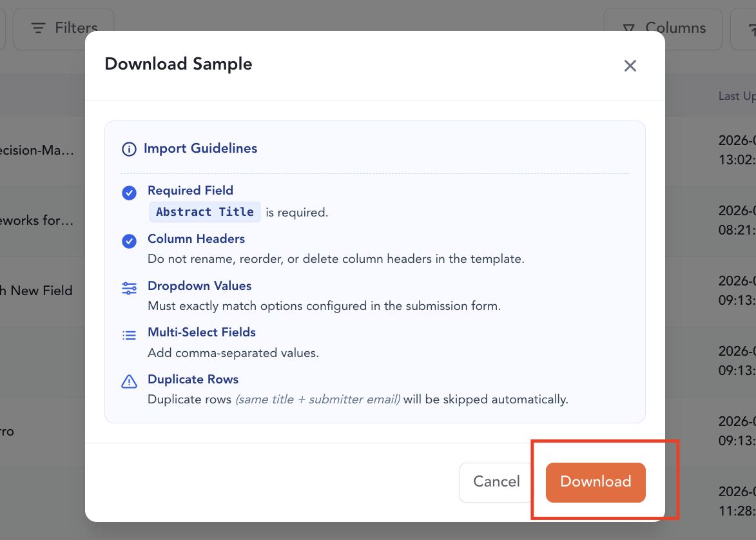Click the Import Guidelines heading
756x540 pixels.
(x=200, y=148)
